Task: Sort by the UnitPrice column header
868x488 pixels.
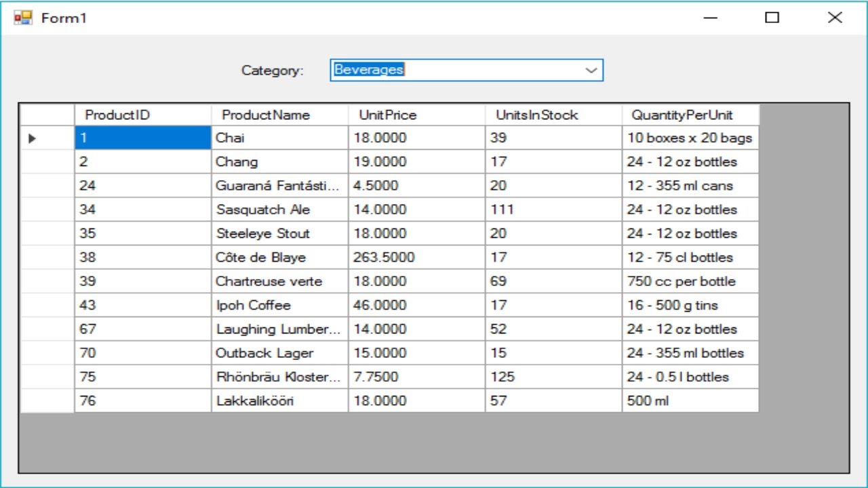Action: coord(417,115)
